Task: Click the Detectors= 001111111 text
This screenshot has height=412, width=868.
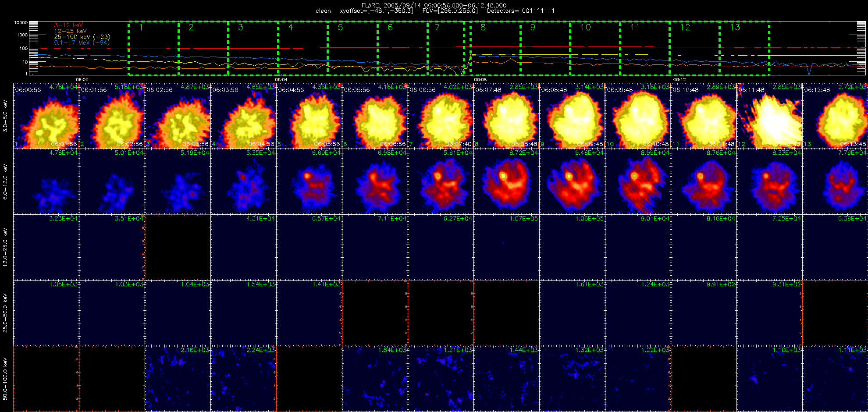Action: coord(521,11)
